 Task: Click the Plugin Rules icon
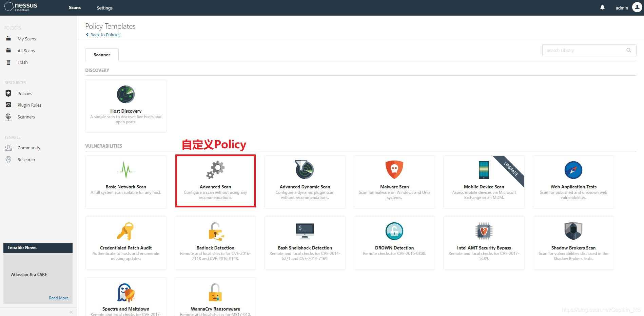pos(8,105)
